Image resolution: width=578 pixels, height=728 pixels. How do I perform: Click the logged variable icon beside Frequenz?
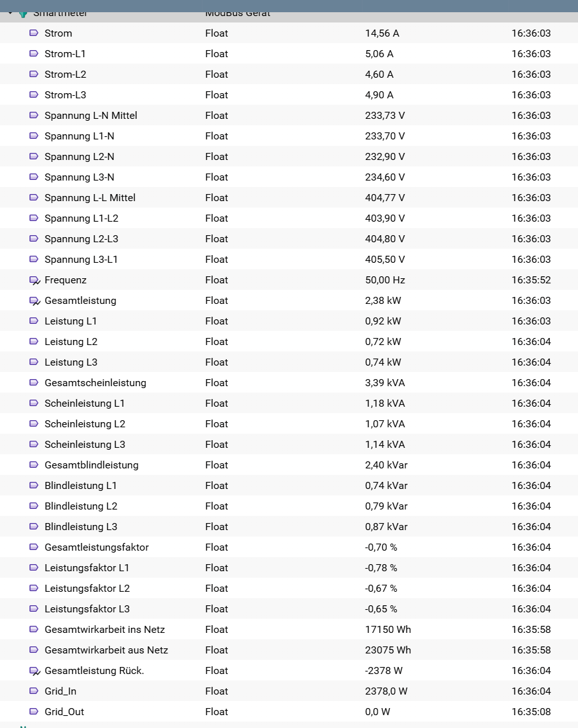pyautogui.click(x=35, y=280)
